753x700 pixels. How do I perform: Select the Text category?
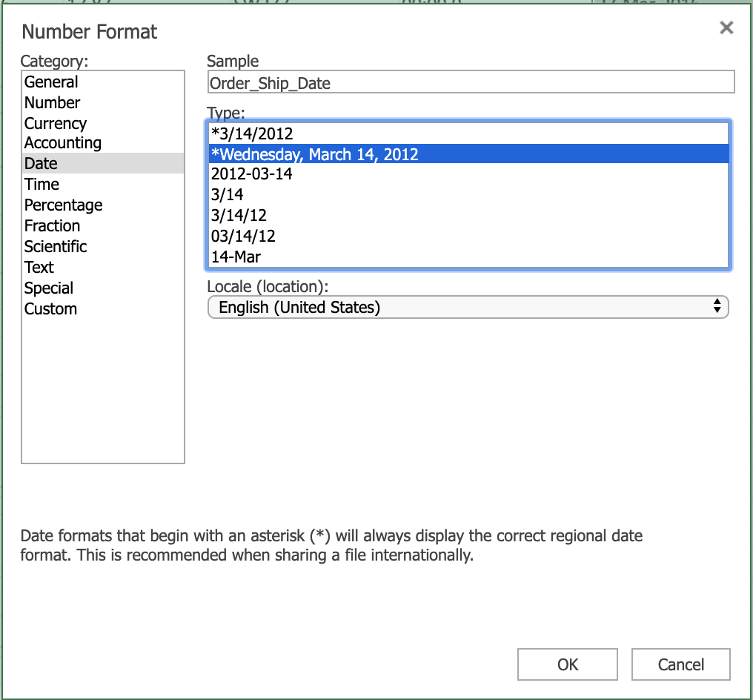pos(39,268)
